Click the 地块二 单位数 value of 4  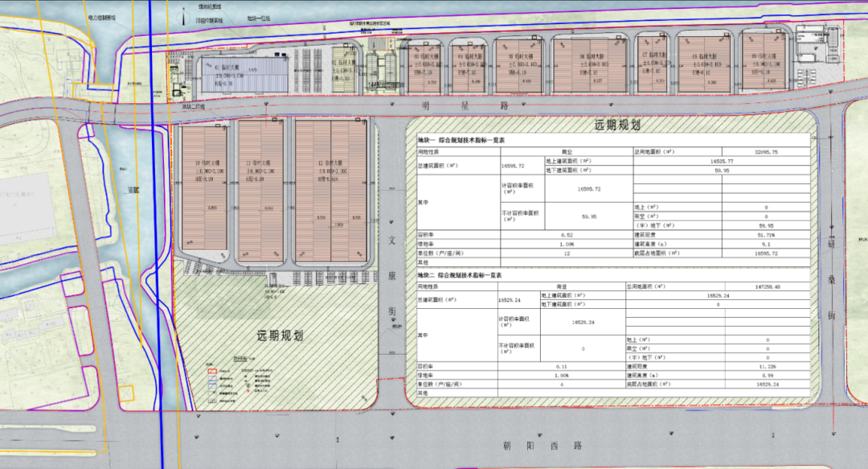[x=561, y=385]
